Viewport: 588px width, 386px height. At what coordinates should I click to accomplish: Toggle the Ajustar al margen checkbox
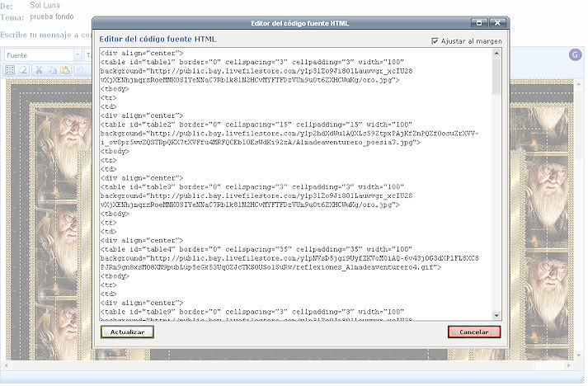[435, 41]
